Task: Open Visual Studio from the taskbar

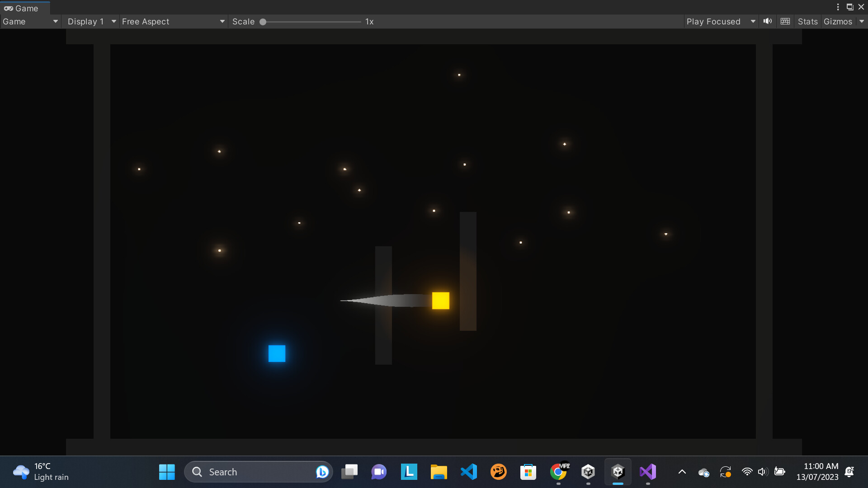Action: click(x=648, y=471)
